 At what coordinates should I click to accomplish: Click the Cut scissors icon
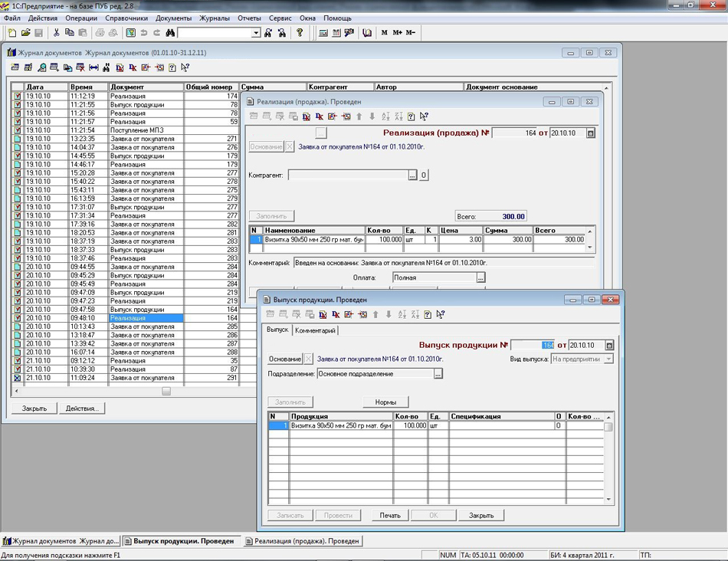pyautogui.click(x=56, y=33)
